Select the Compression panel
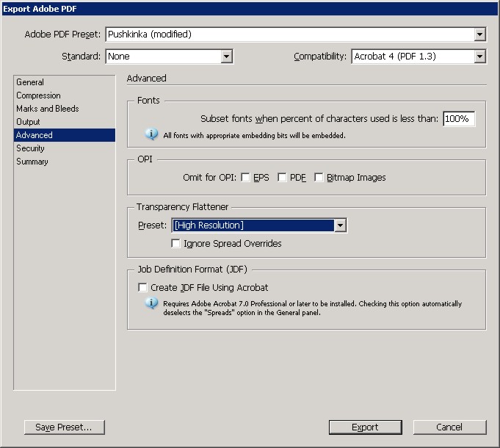This screenshot has height=448, width=500. click(x=65, y=95)
